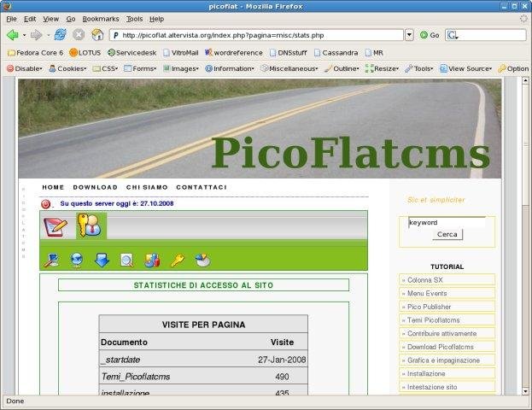
Task: Open the Download Picoflatcms tutorial link
Action: [x=447, y=347]
